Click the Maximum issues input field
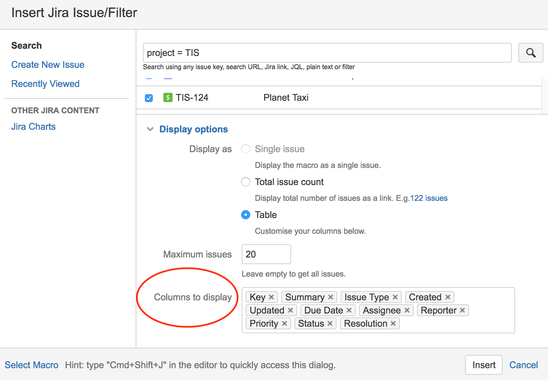This screenshot has height=380, width=548. 266,254
